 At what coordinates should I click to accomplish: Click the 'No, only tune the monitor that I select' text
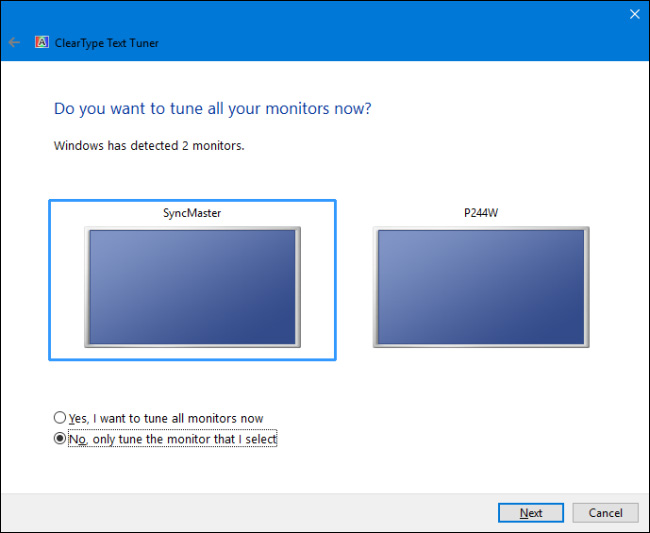pos(172,439)
